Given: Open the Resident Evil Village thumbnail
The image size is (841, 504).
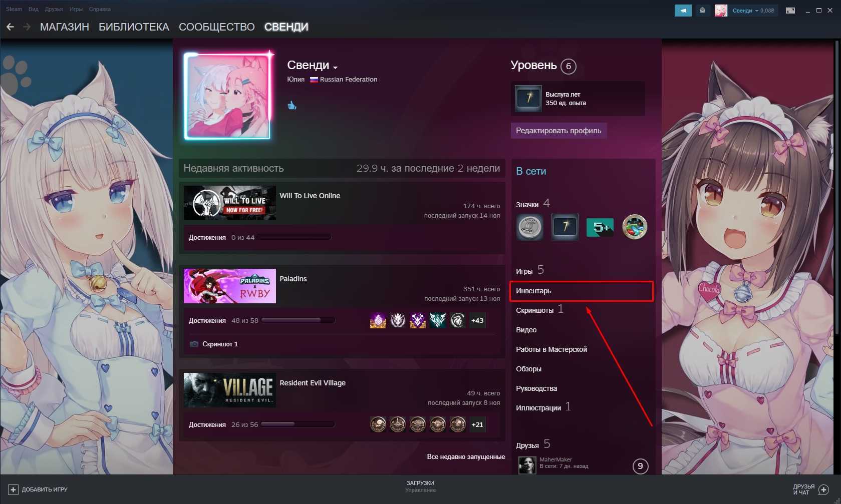Looking at the screenshot, I should [x=229, y=390].
